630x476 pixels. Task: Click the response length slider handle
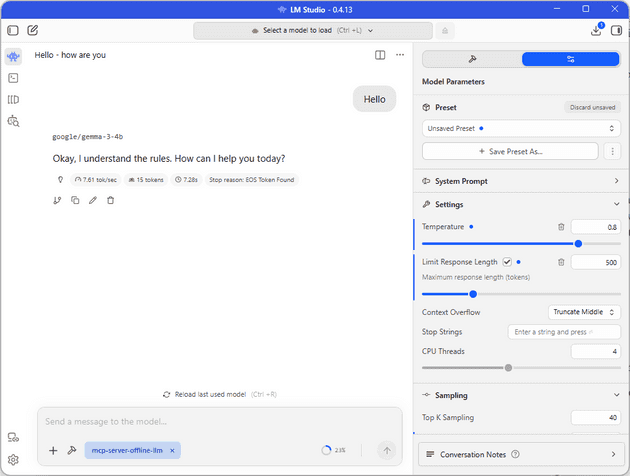pos(473,294)
